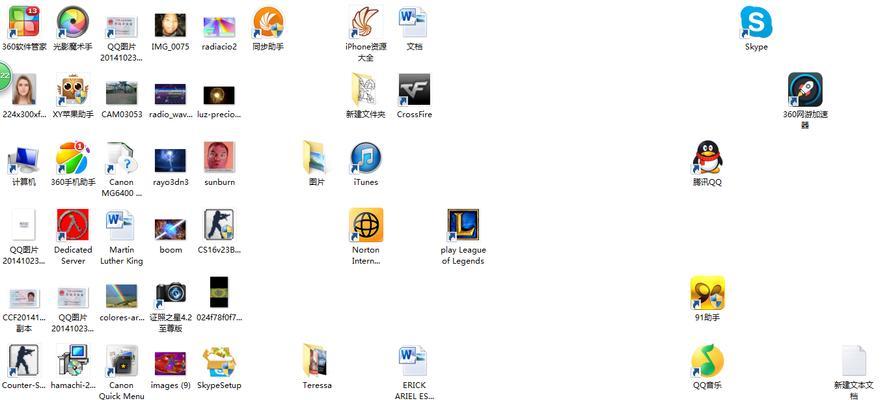
Task: Run the SkypeSetup installer icon
Action: click(x=219, y=360)
